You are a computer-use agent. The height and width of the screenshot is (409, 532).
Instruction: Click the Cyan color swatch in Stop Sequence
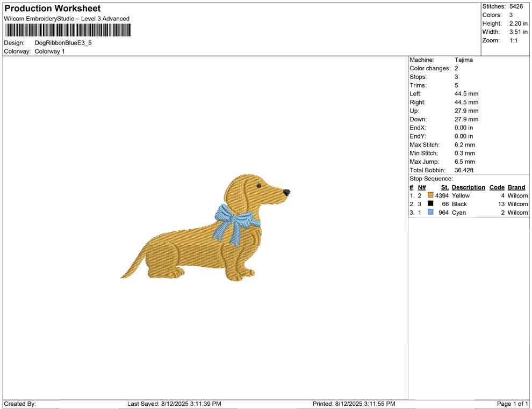click(x=430, y=213)
